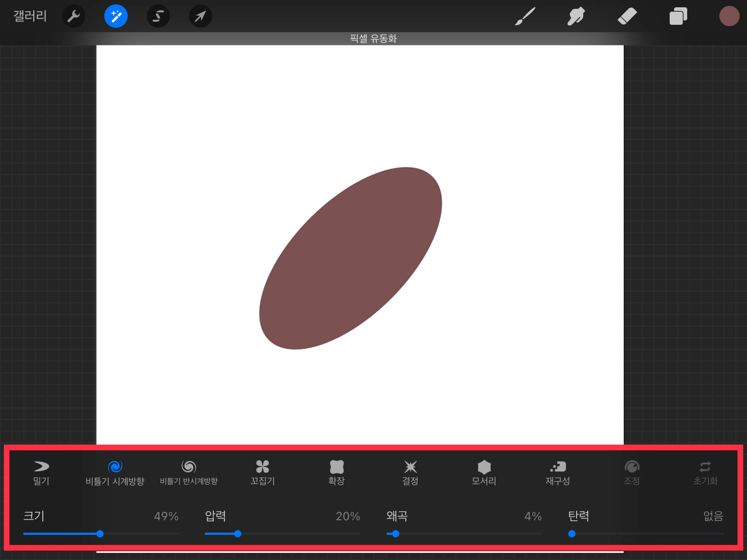
Task: Select the 밀기 push mode
Action: (41, 472)
